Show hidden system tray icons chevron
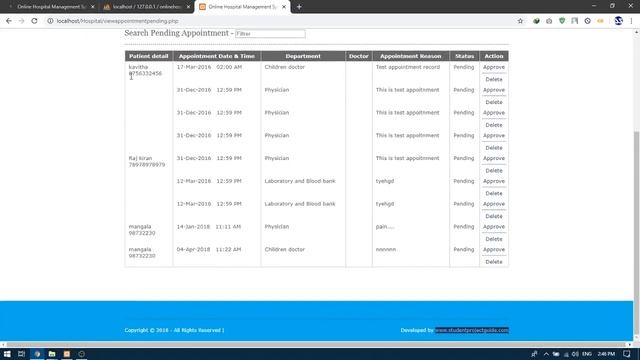640x360 pixels. [546, 354]
